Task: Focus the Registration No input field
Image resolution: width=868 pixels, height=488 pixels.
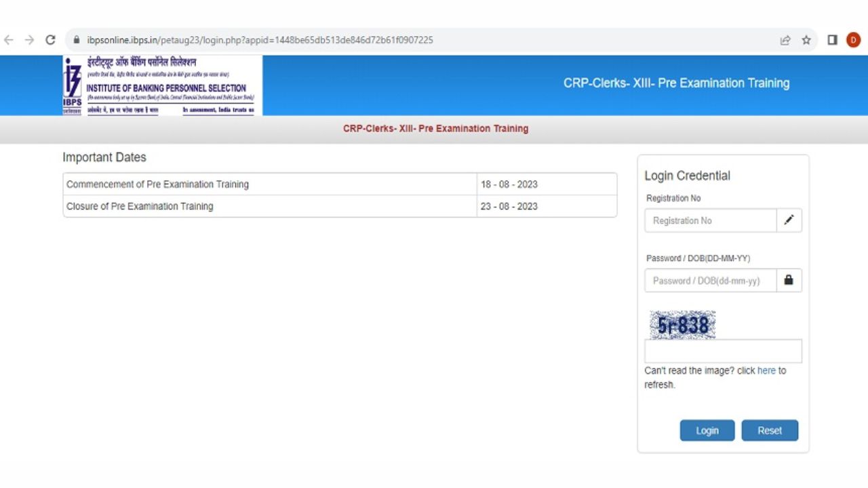Action: point(711,220)
